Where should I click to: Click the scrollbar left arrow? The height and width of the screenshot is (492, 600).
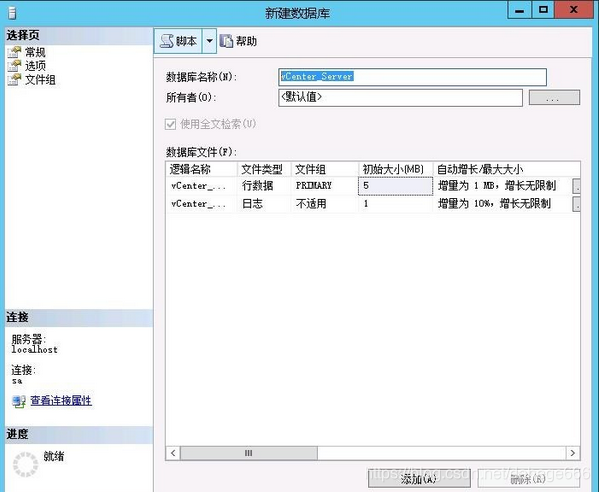(173, 453)
